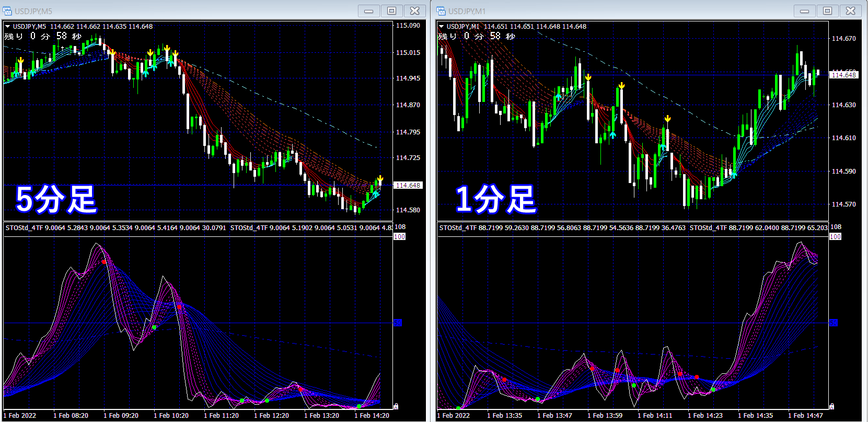Image resolution: width=868 pixels, height=422 pixels.
Task: Click the 114.795 price label on the M5 scale
Action: click(x=408, y=132)
